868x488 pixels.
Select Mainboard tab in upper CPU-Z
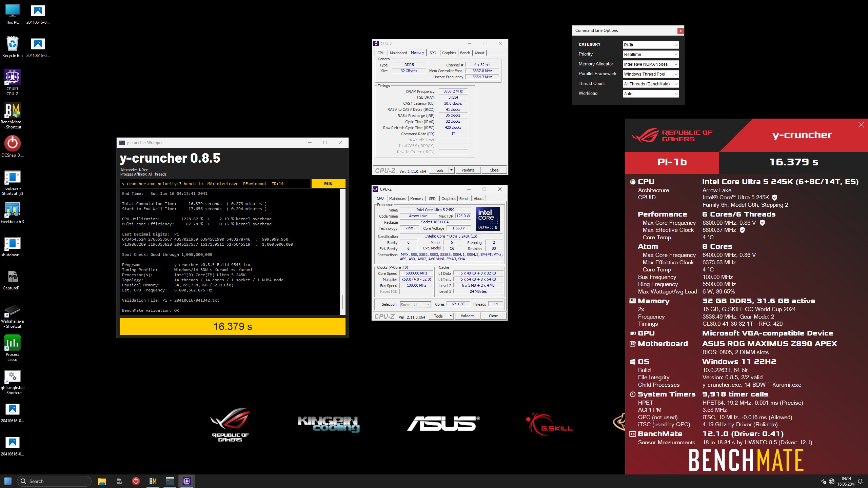tap(398, 53)
